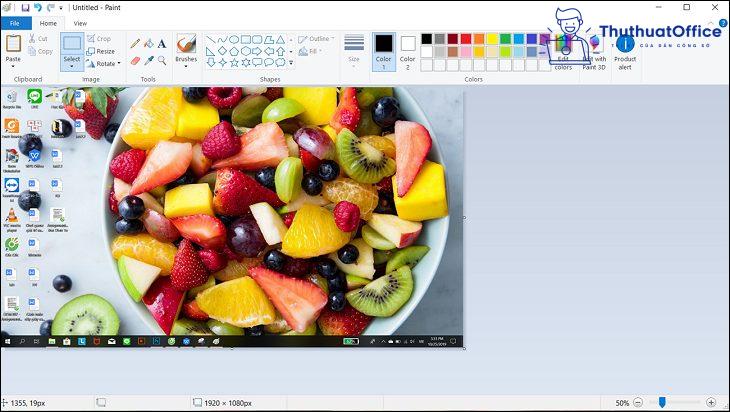Click the Magnifier tool
Viewport: 730px width, 412px height.
[x=162, y=60]
